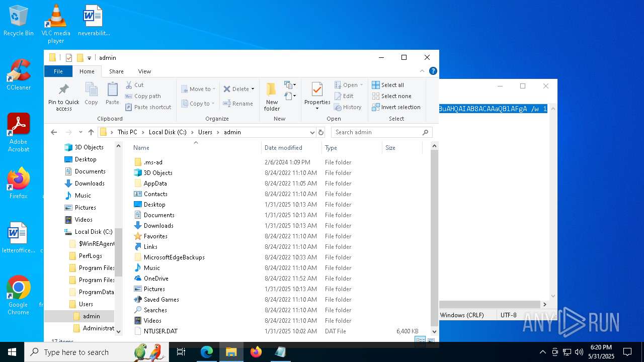The height and width of the screenshot is (362, 644).
Task: Open Quick Access Toolbar customize arrow
Action: (89, 58)
